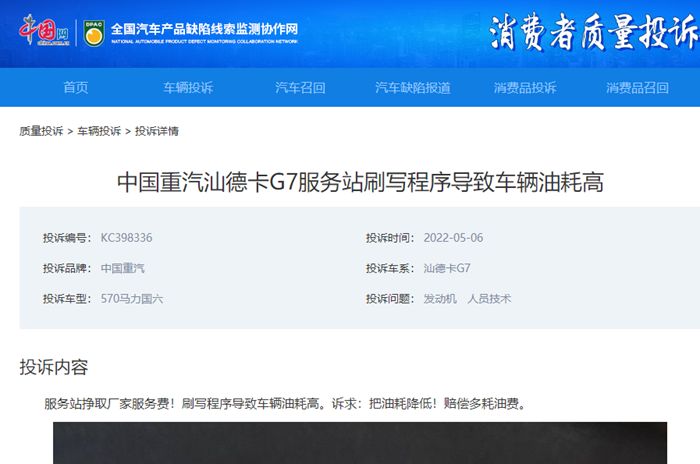
Task: Click the vehicle series value 汕德卡G7
Action: coord(446,268)
